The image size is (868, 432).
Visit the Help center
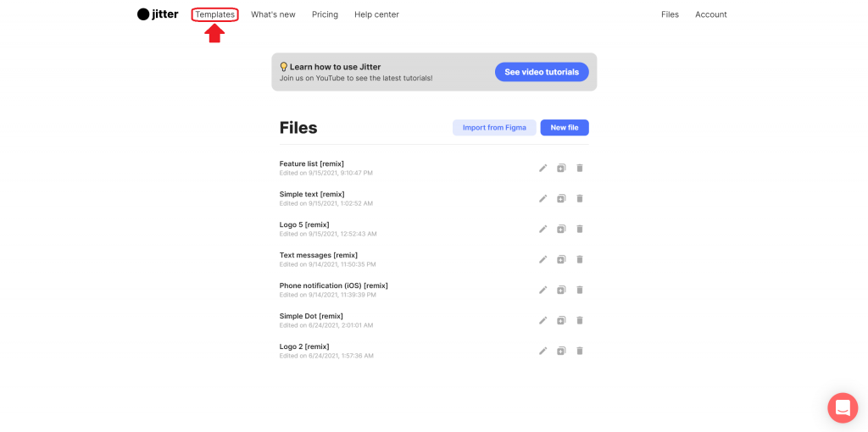click(x=376, y=14)
